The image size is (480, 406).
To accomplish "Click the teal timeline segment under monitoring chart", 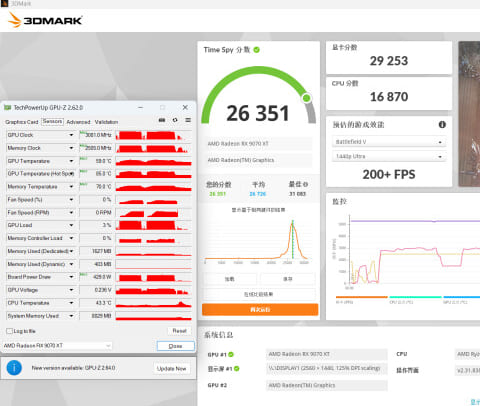I will tap(415, 297).
